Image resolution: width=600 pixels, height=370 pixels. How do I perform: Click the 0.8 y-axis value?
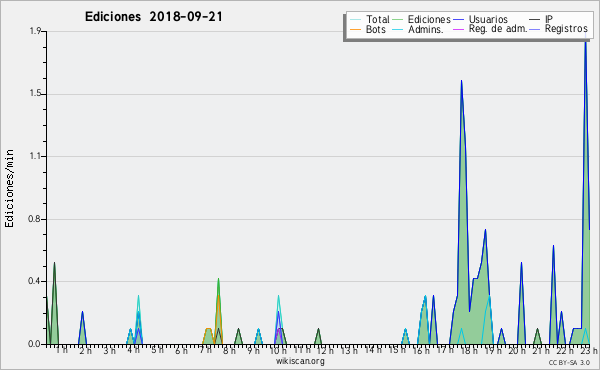[35, 219]
